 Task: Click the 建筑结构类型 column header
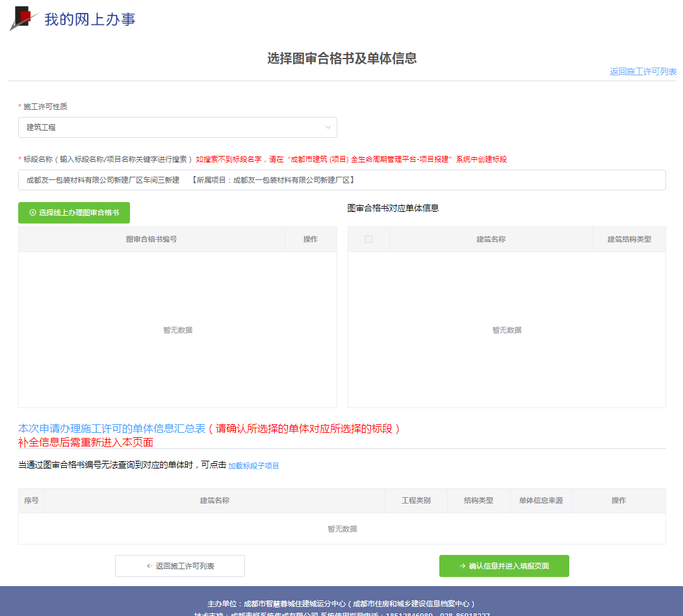(x=628, y=239)
